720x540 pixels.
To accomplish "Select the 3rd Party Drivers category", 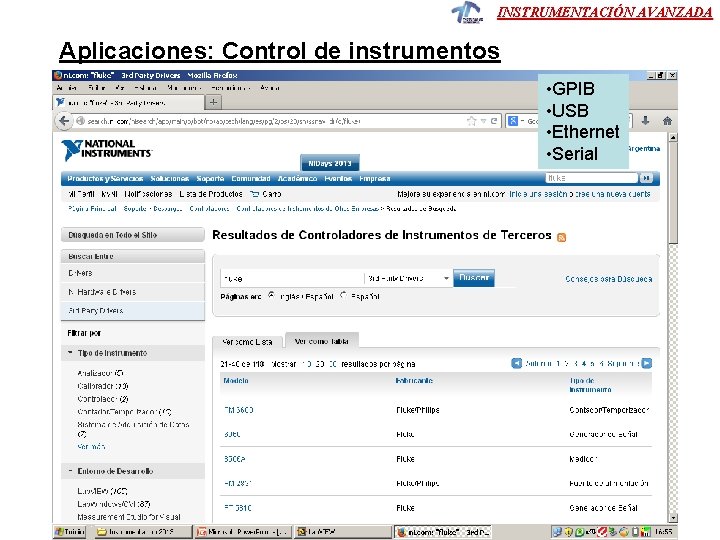I will coord(133,310).
